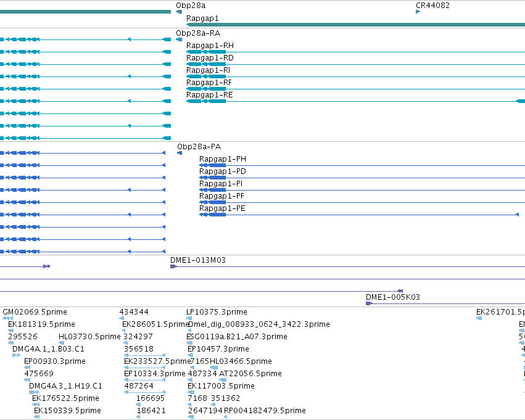Select the Rapgap1-RE transcript label

(210, 95)
